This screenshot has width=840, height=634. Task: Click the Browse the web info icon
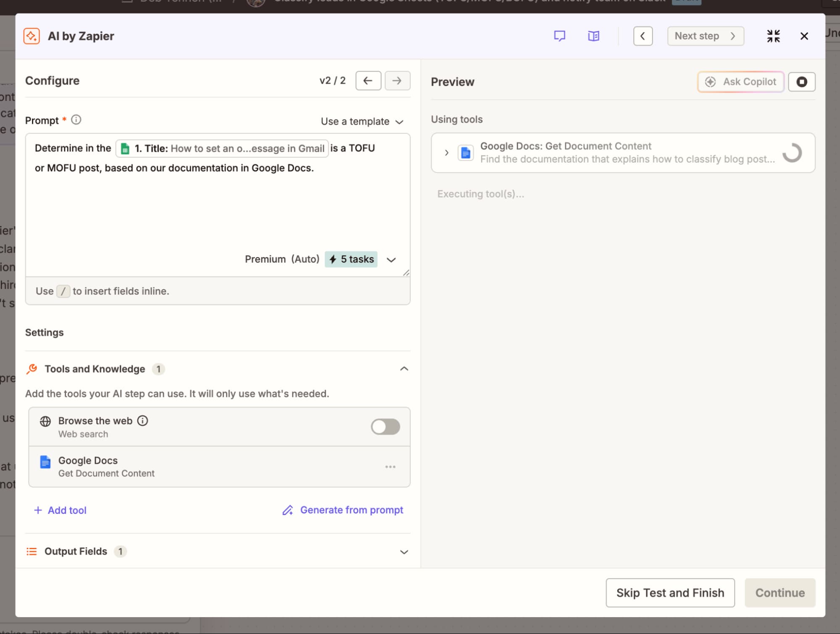pyautogui.click(x=143, y=420)
